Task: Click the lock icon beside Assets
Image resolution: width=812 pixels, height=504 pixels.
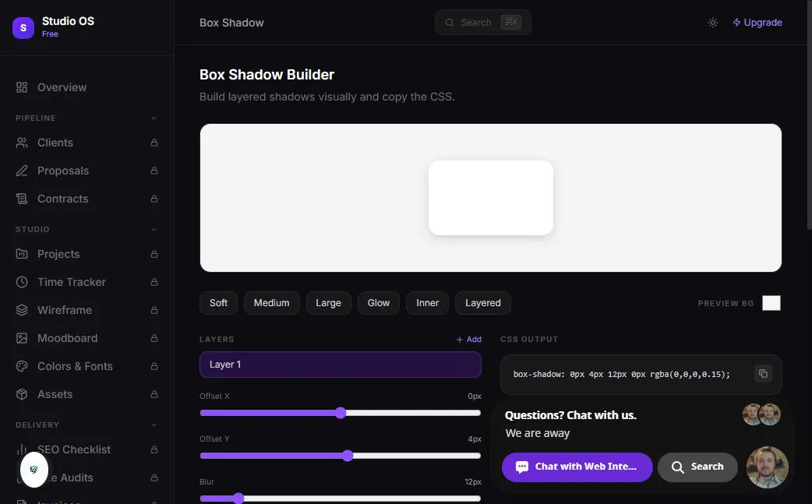Action: tap(154, 394)
